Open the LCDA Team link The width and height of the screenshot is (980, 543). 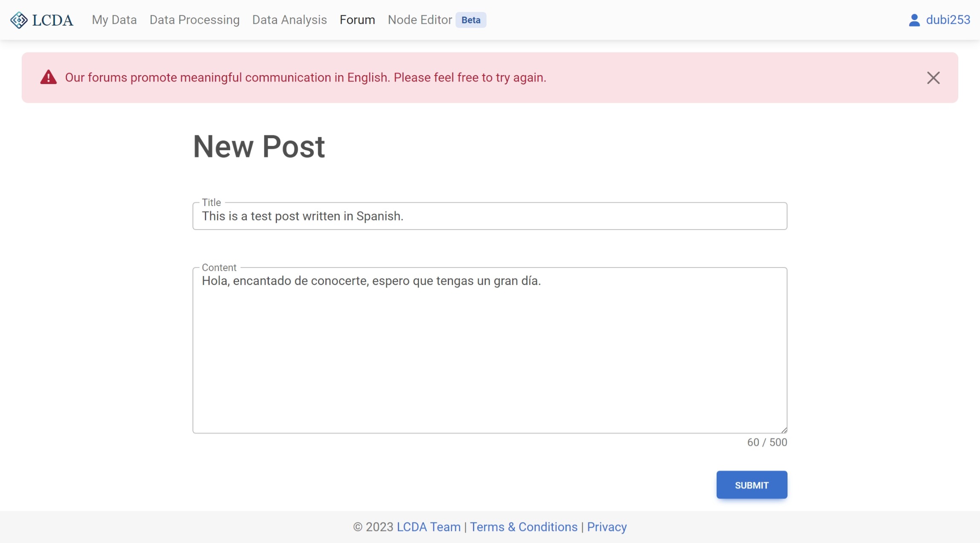tap(429, 527)
